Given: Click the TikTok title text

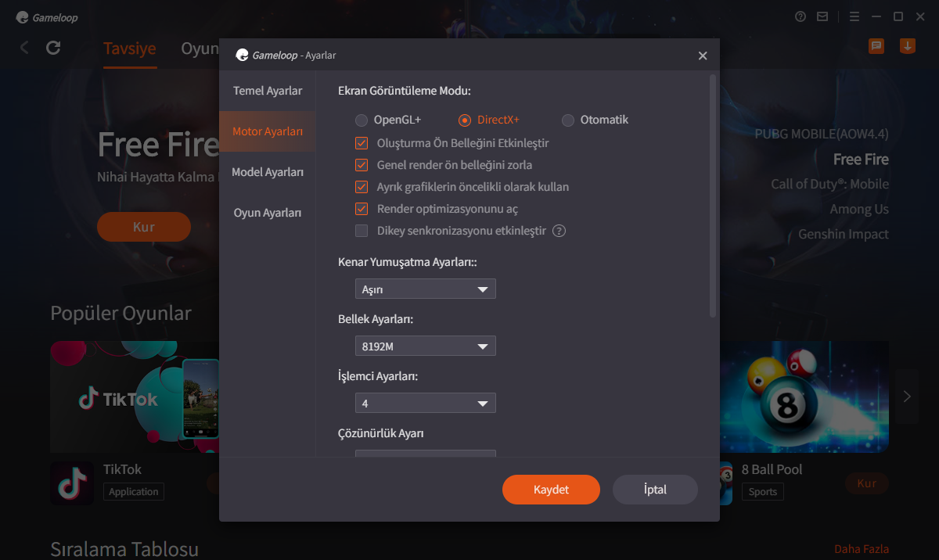Looking at the screenshot, I should click(123, 469).
